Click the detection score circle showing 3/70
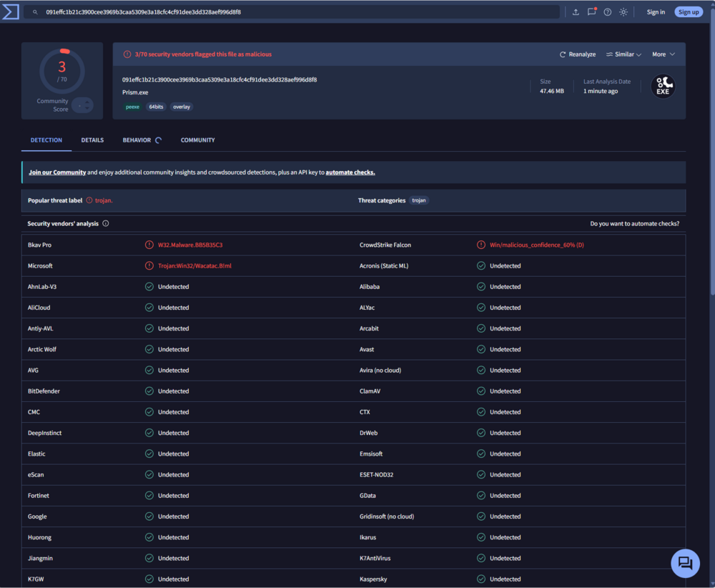 point(62,72)
